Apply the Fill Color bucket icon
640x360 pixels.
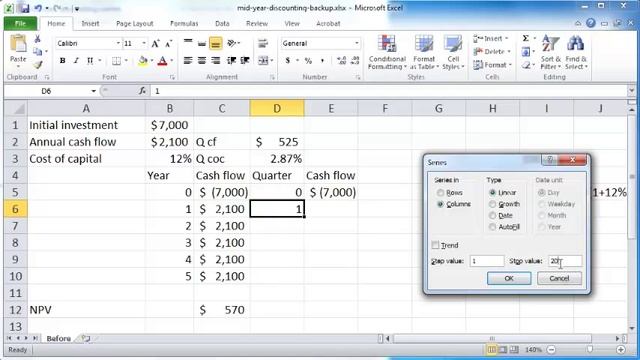click(x=143, y=61)
